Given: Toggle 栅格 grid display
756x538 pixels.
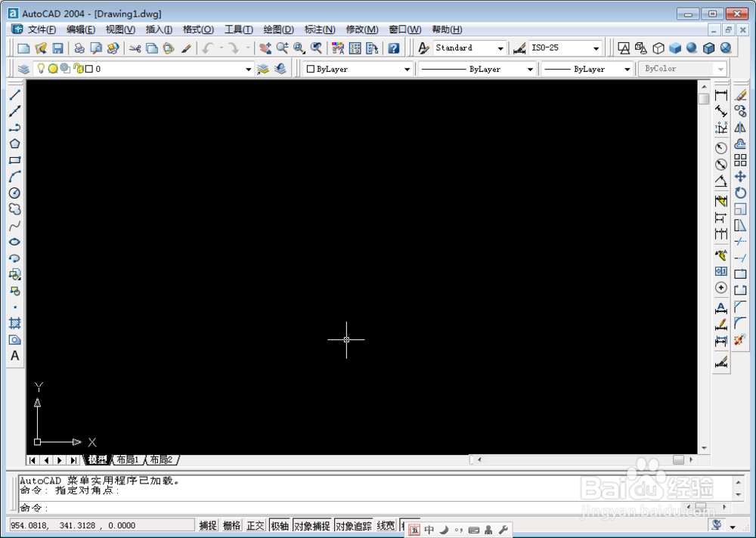Looking at the screenshot, I should coord(231,525).
